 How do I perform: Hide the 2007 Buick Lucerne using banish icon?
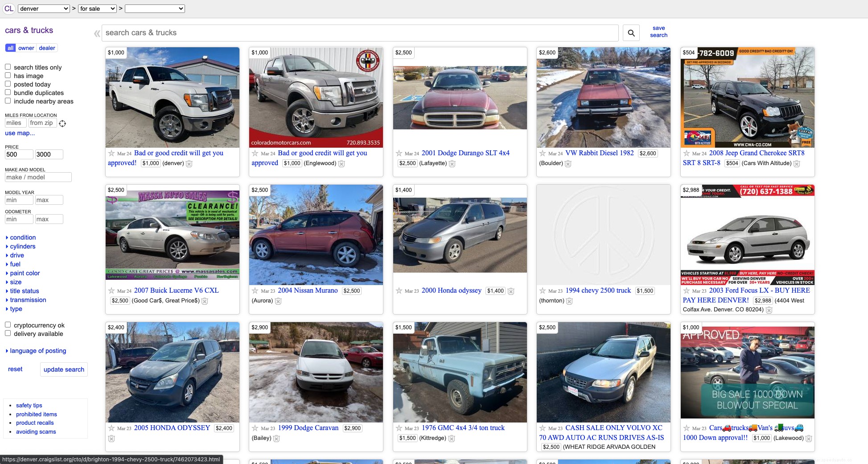pos(205,301)
